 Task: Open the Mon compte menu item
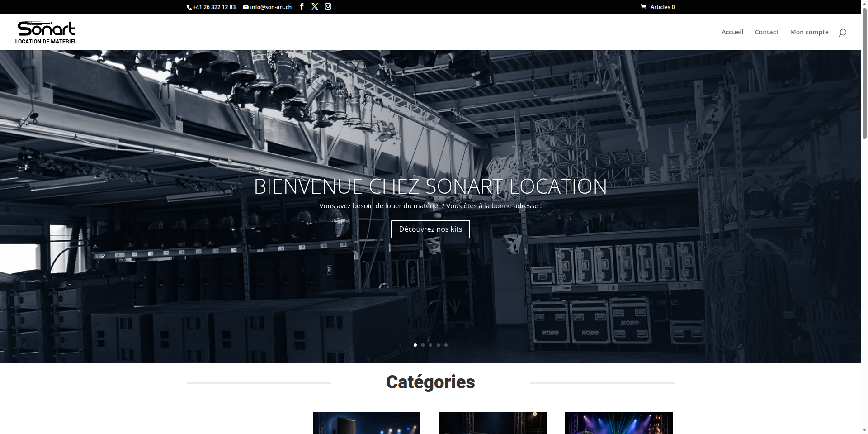click(809, 32)
